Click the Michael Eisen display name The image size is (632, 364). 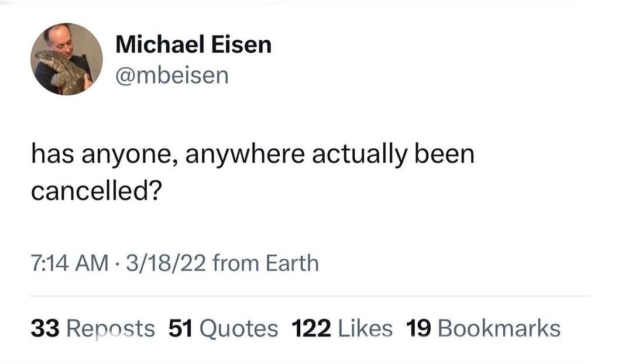(x=193, y=44)
